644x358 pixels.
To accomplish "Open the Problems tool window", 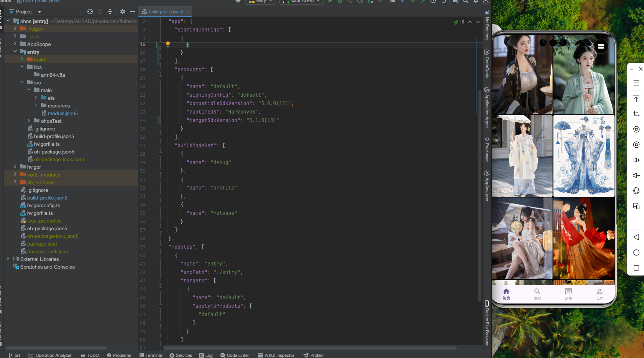I will [119, 355].
